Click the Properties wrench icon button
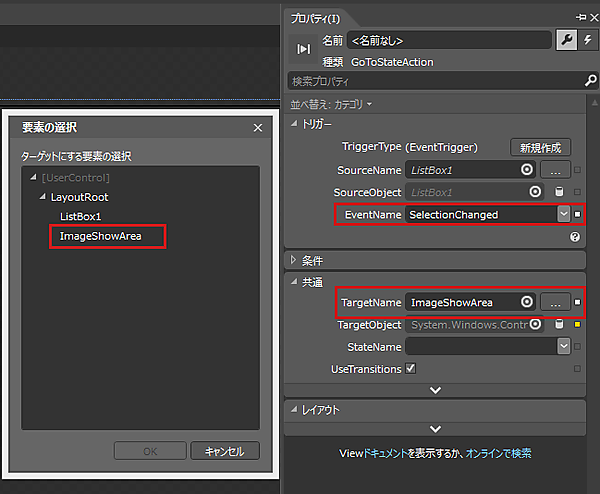The width and height of the screenshot is (600, 494). [566, 40]
